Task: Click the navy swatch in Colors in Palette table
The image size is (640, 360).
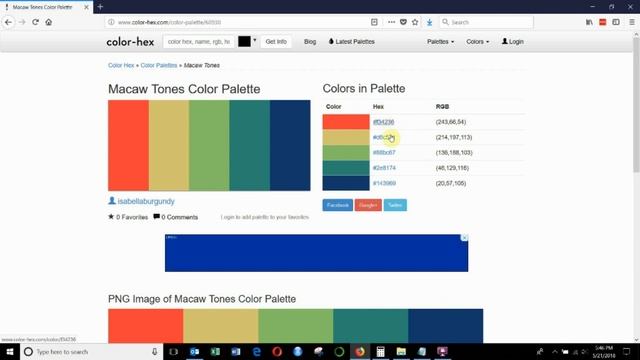Action: pos(346,183)
